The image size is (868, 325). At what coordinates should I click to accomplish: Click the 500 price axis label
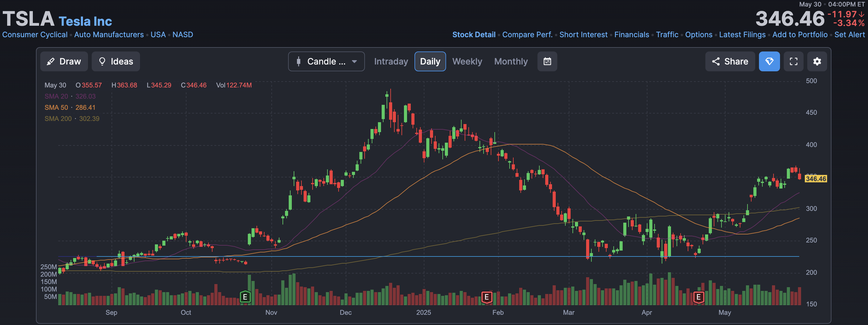pos(811,81)
